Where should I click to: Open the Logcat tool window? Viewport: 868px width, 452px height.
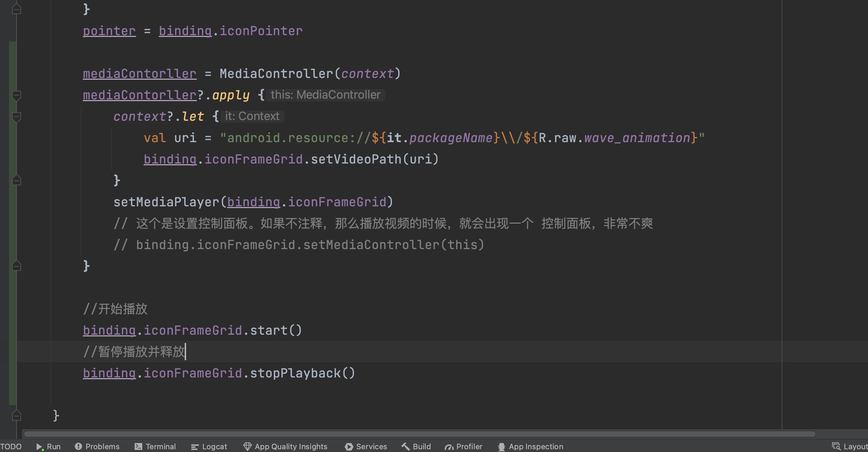pyautogui.click(x=209, y=446)
